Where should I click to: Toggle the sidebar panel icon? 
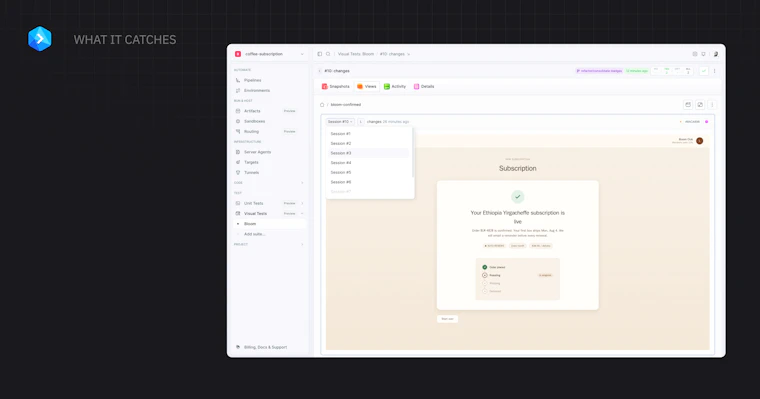(319, 54)
